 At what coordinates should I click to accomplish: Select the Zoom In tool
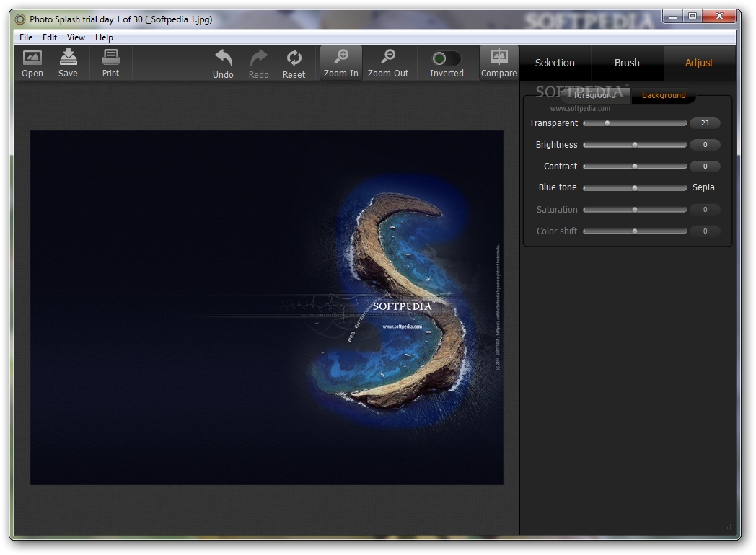tap(341, 63)
